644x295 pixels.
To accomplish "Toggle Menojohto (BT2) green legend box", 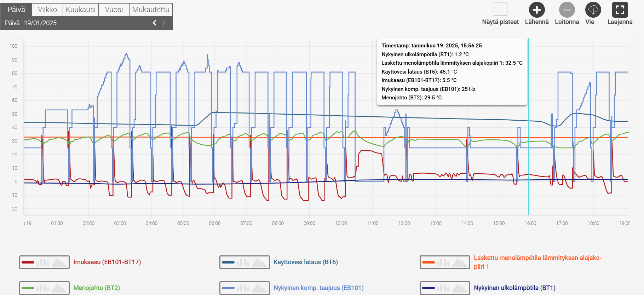I will (x=44, y=288).
